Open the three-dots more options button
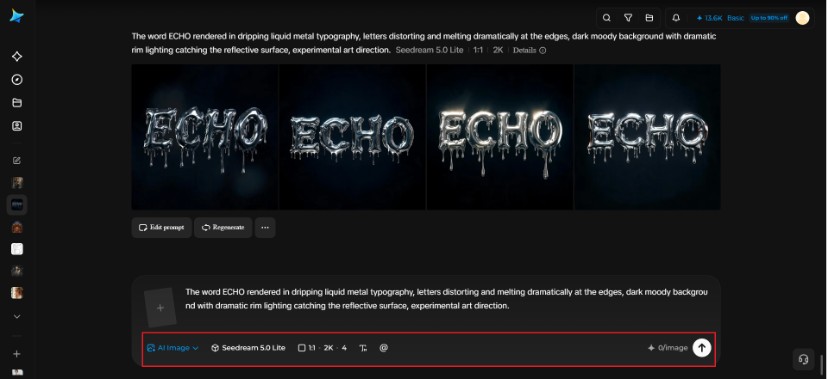830x379 pixels. 265,228
